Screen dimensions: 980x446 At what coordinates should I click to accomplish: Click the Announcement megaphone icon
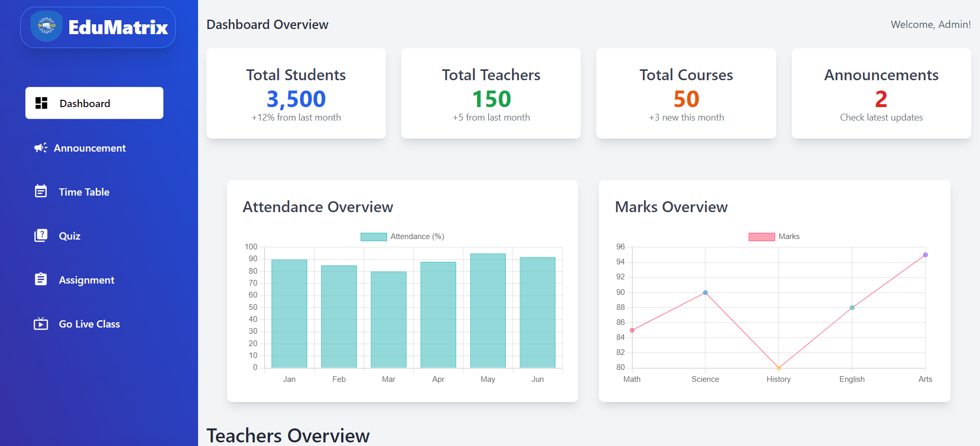[x=41, y=148]
